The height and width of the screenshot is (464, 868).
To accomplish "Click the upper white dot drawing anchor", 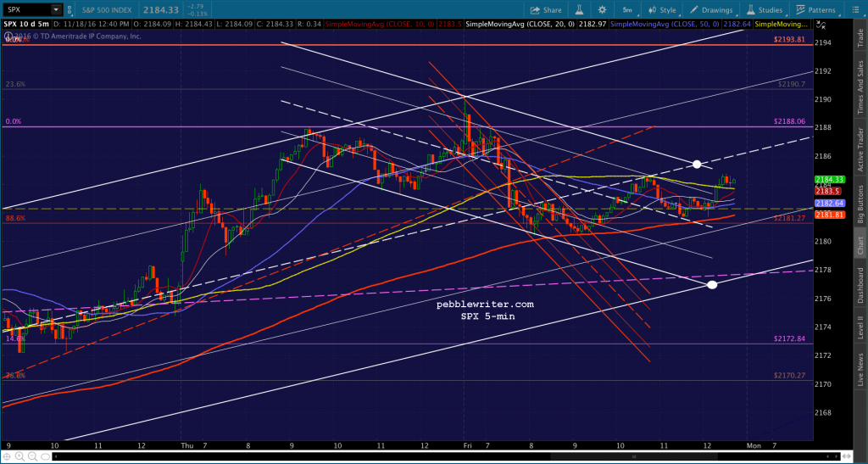I will point(697,164).
